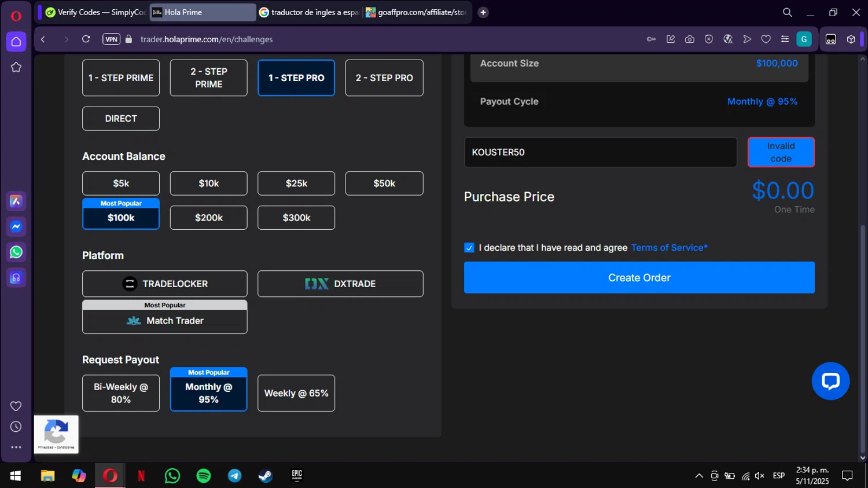Open browsing history clock icon

[16, 427]
